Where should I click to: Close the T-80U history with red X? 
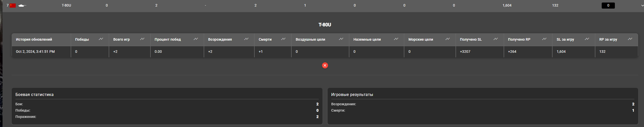point(325,65)
